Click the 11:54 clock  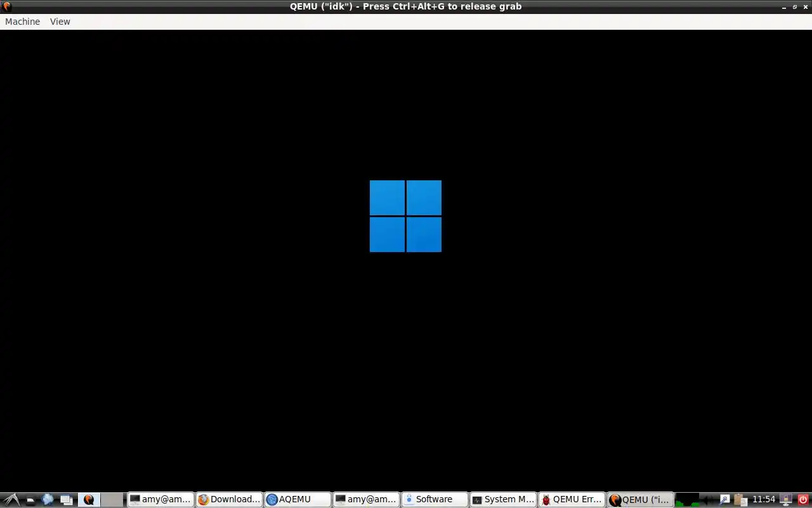click(x=764, y=500)
